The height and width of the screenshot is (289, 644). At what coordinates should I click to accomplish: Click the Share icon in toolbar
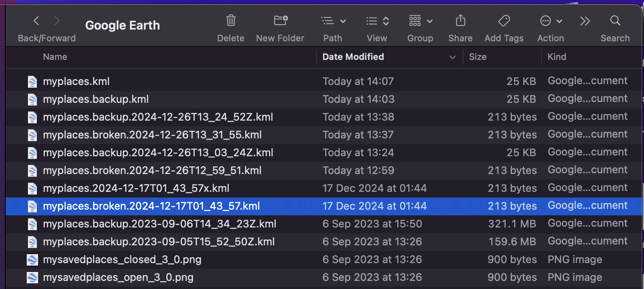(x=461, y=21)
